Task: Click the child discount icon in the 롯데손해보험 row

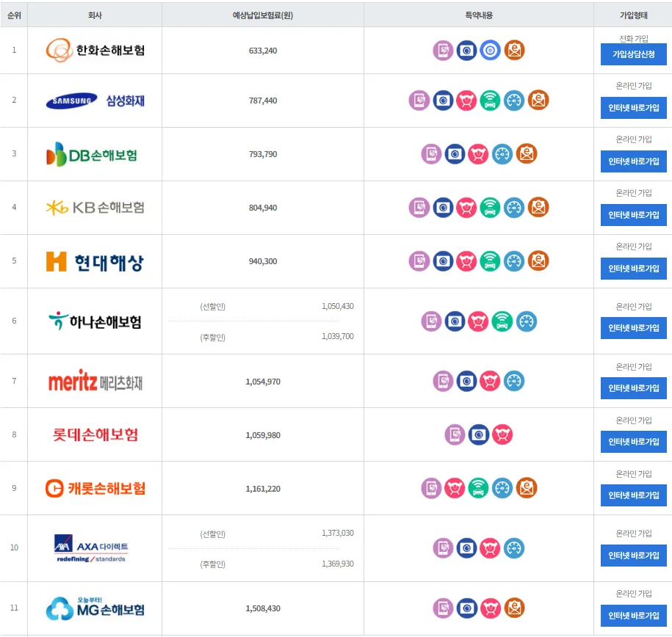Action: coord(502,434)
